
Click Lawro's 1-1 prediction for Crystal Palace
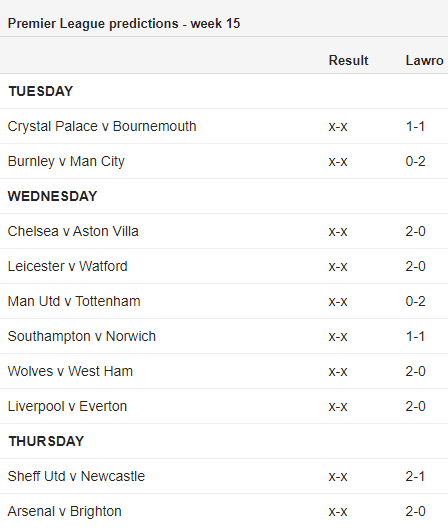pyautogui.click(x=415, y=127)
